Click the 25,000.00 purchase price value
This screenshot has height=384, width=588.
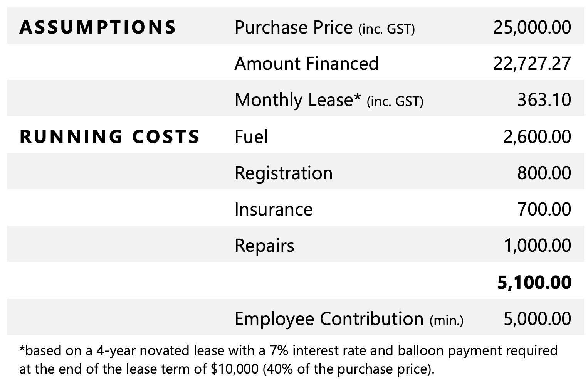coord(532,27)
